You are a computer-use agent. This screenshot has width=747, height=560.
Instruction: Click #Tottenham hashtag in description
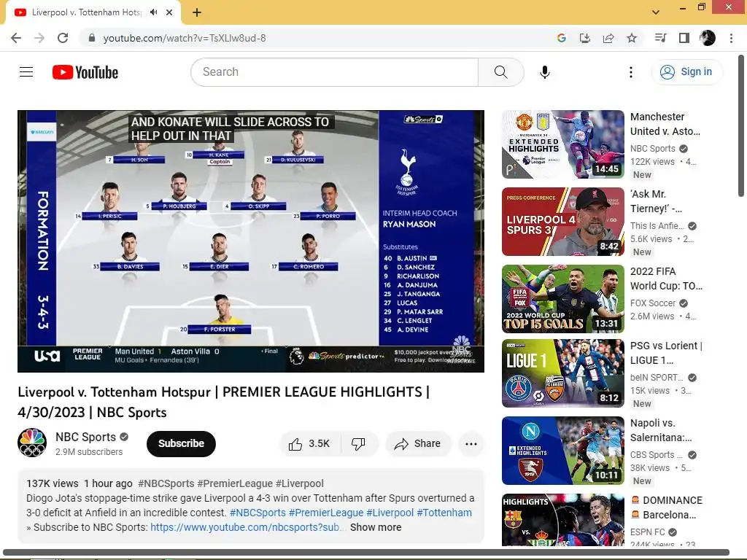444,513
